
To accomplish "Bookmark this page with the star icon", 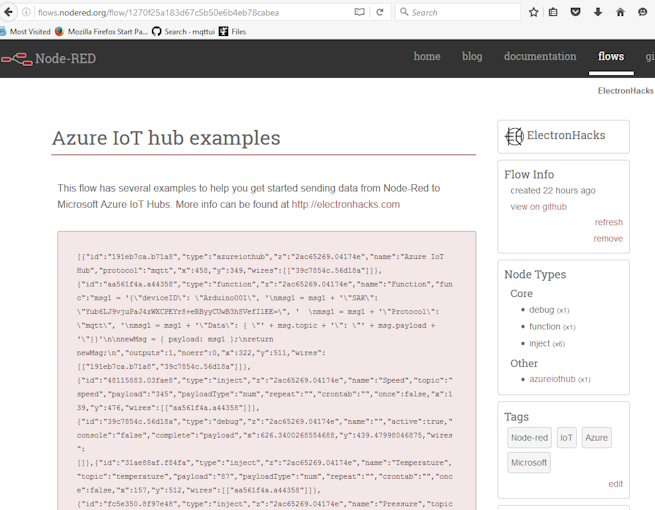I will pyautogui.click(x=533, y=12).
